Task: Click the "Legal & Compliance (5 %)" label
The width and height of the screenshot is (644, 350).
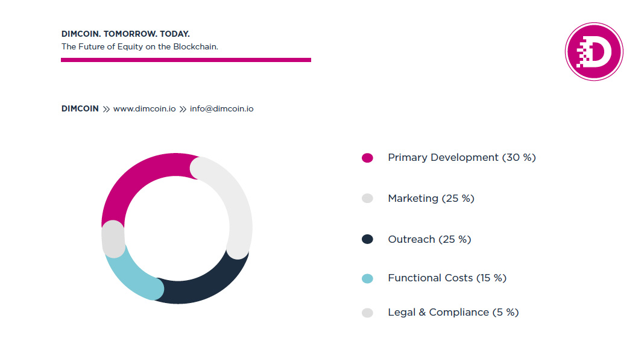Action: click(x=453, y=313)
